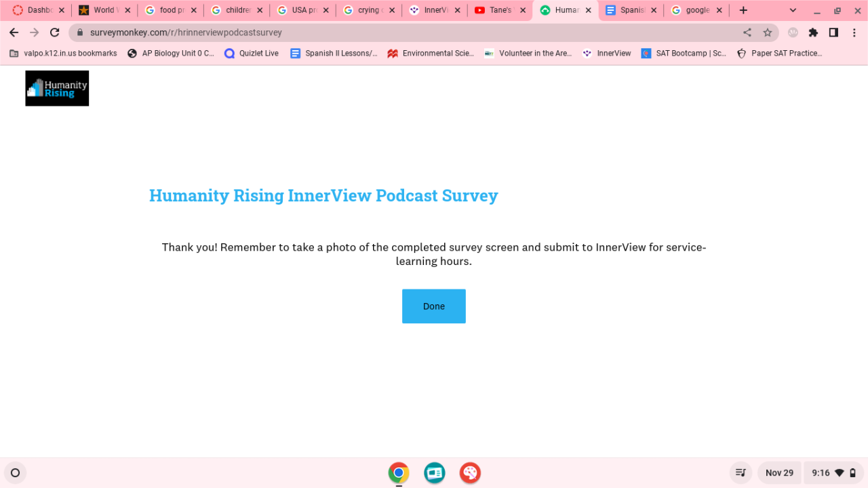
Task: Expand the valpo.k12.in.us bookmarks folder
Action: pos(62,54)
